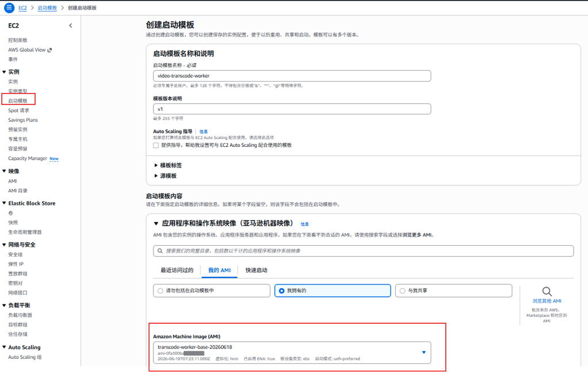This screenshot has width=588, height=372.
Task: Click the Browse other AMIs magnifier icon
Action: point(547,292)
